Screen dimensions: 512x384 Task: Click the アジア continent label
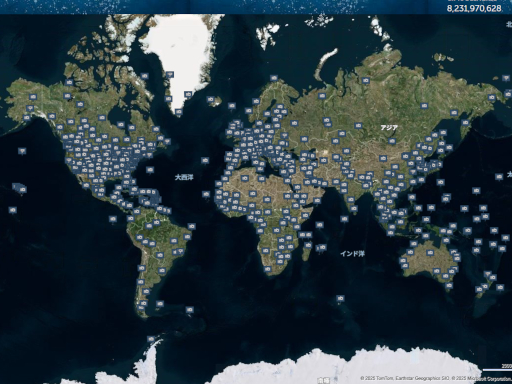389,128
